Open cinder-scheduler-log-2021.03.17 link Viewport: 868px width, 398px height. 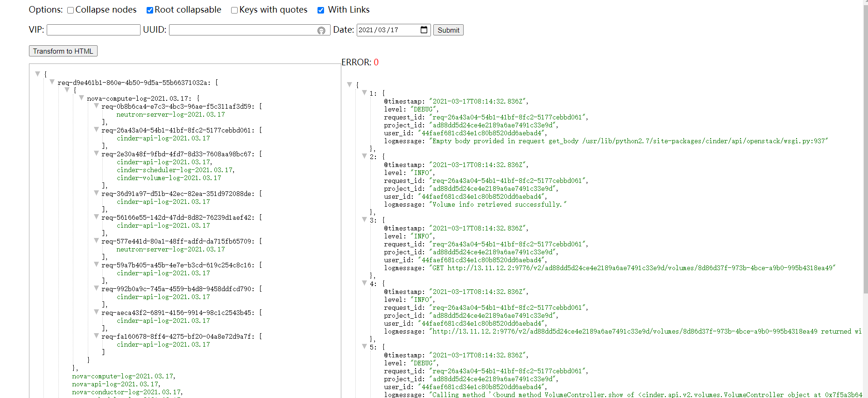[175, 170]
